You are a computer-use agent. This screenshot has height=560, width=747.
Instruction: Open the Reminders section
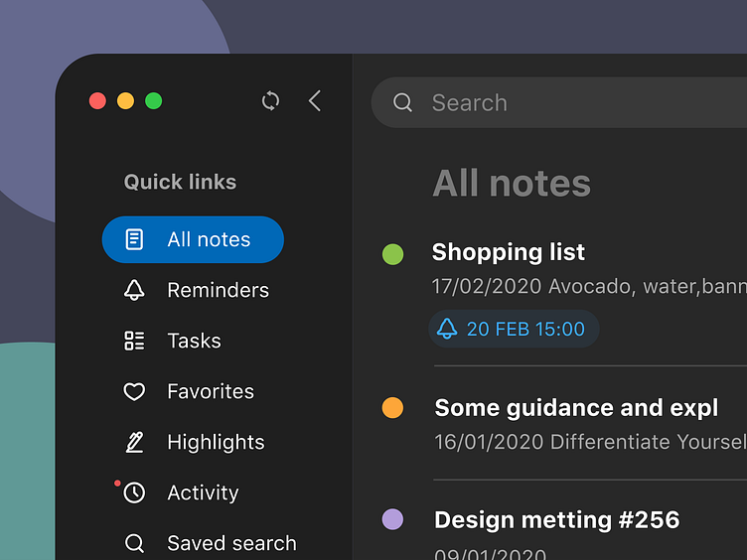click(218, 290)
